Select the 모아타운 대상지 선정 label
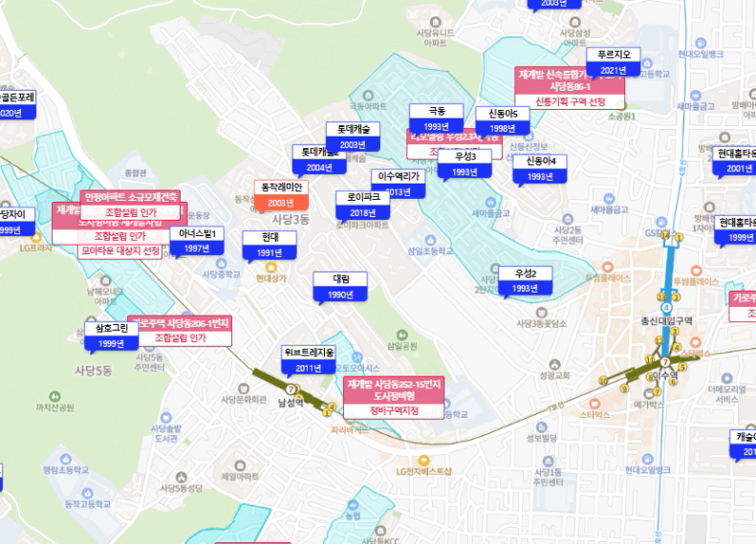The image size is (756, 544). tap(120, 251)
